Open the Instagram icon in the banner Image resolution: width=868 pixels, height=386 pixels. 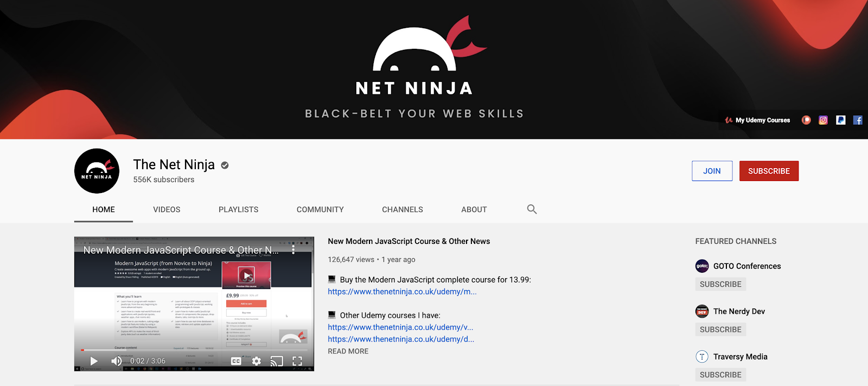[x=823, y=120]
